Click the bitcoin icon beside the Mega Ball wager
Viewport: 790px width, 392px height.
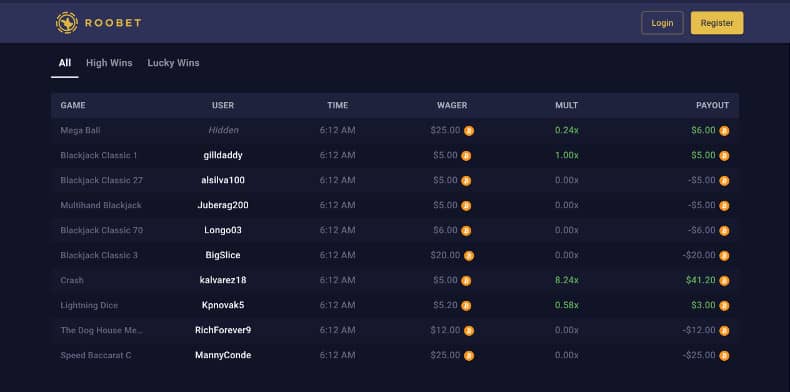[469, 131]
